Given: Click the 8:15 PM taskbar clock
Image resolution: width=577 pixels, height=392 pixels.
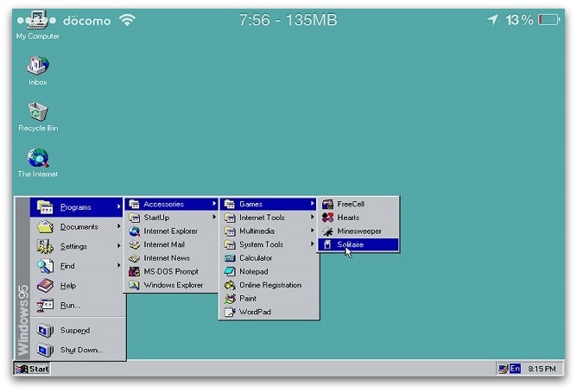Looking at the screenshot, I should [x=542, y=369].
